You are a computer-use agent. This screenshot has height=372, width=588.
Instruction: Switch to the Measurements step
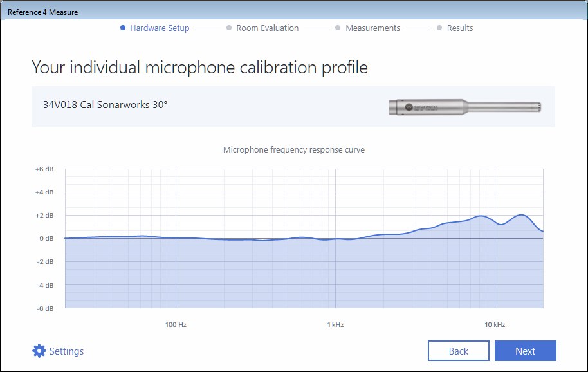click(372, 28)
